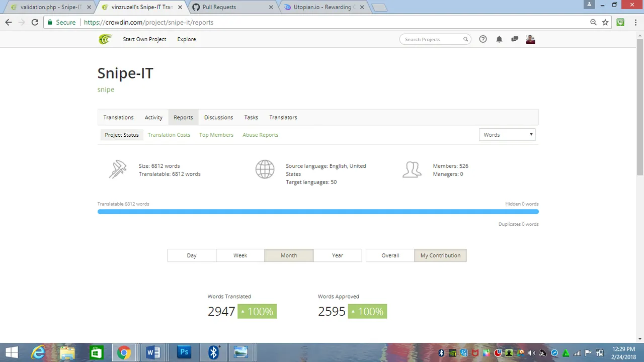The height and width of the screenshot is (362, 644).
Task: Select the Project Status sub-tab
Action: pyautogui.click(x=122, y=135)
